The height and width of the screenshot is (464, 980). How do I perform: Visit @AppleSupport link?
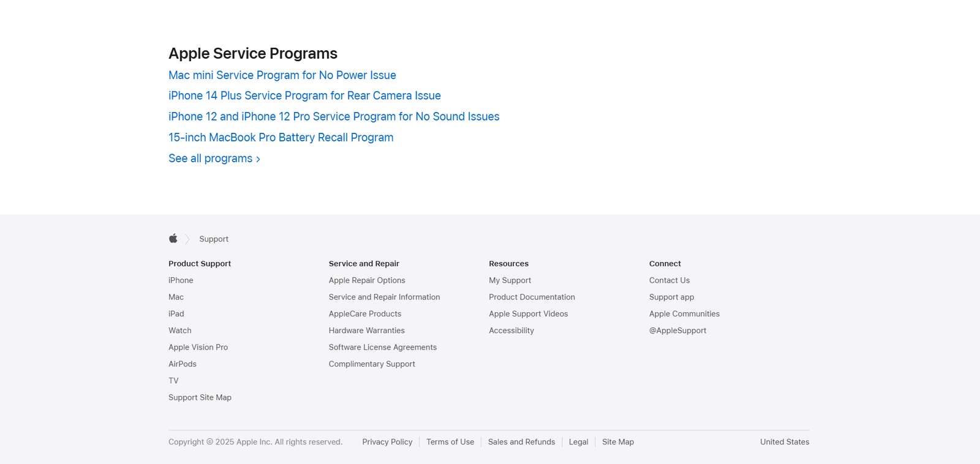pyautogui.click(x=677, y=331)
